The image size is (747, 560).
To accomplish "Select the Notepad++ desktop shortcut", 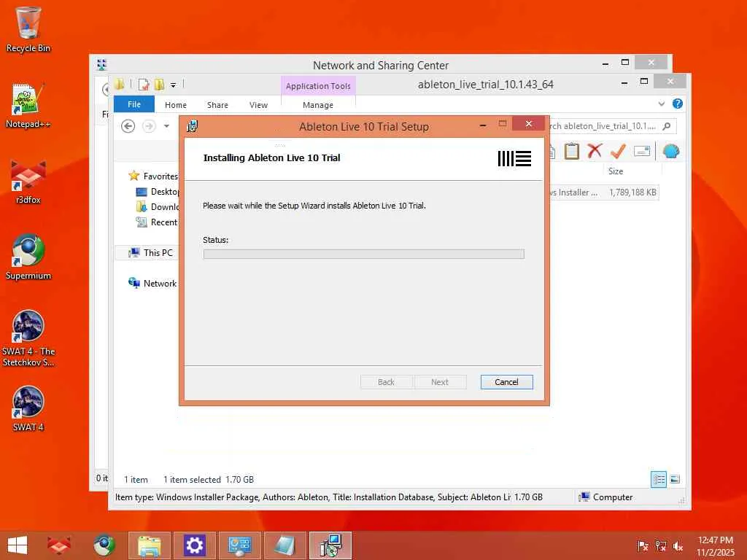I will [28, 106].
